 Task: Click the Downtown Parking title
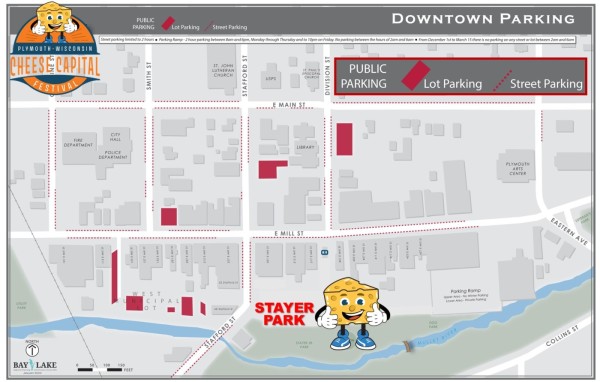point(483,19)
